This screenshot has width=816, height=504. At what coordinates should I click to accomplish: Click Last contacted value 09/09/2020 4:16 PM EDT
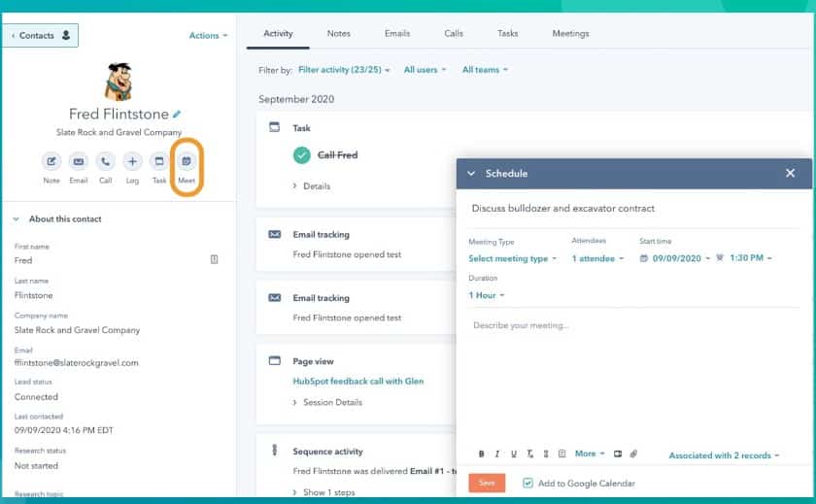(63, 430)
